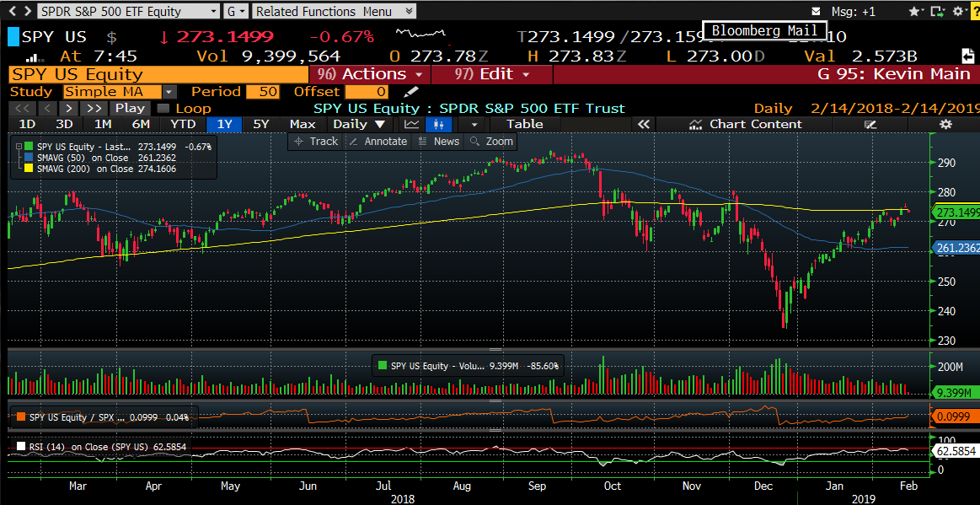The height and width of the screenshot is (505, 980).
Task: Switch to candlestick chart type
Action: tap(438, 124)
